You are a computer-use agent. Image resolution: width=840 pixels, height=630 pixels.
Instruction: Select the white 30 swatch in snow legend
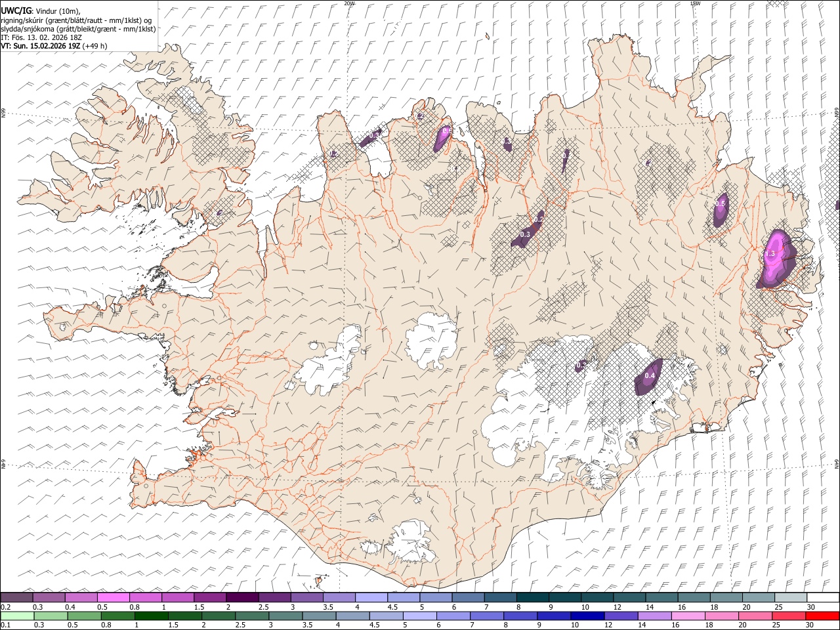(824, 598)
